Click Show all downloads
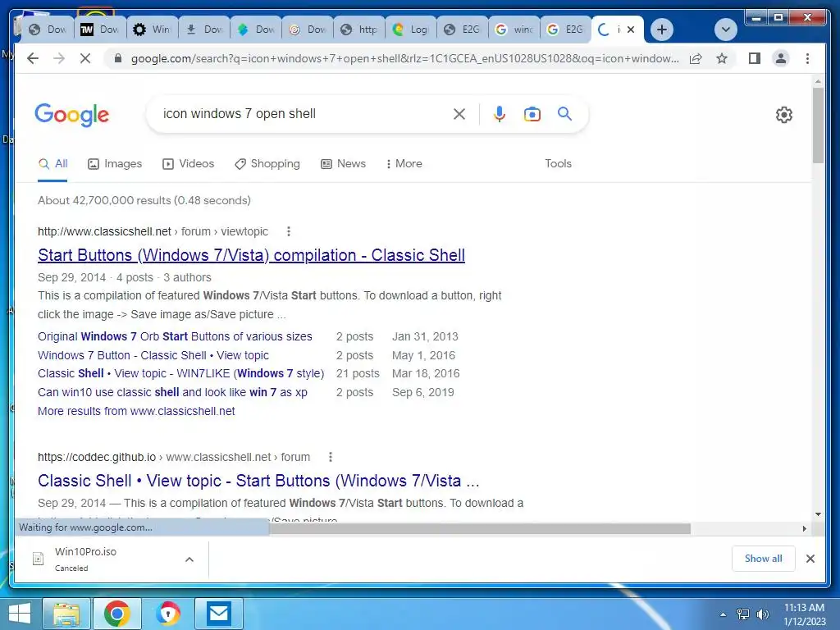Viewport: 840px width, 630px height. point(763,558)
